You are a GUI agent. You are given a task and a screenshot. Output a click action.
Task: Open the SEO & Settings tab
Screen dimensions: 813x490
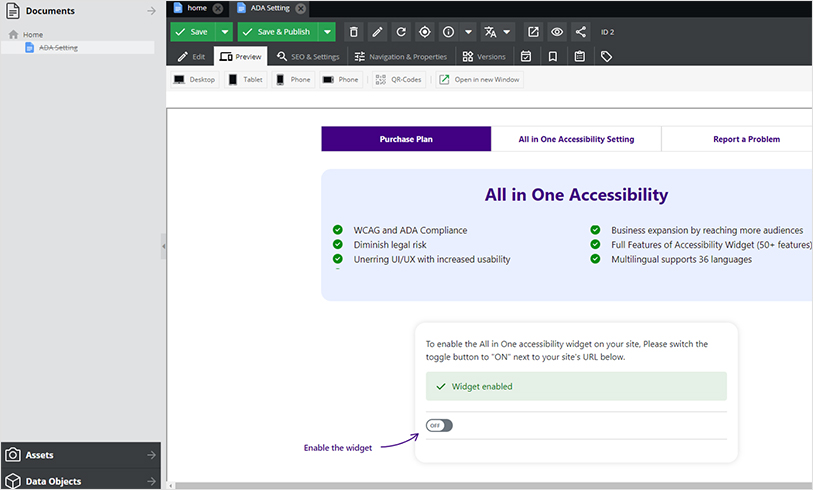308,57
